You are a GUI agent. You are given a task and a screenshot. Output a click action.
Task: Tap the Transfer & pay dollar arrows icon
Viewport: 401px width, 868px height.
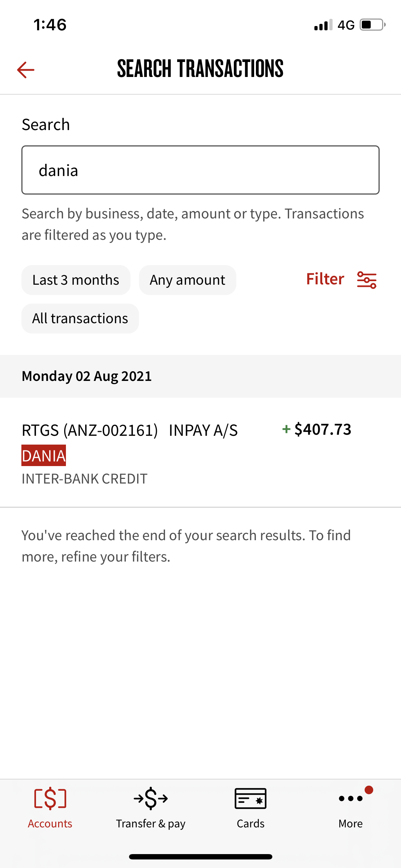coord(151,799)
